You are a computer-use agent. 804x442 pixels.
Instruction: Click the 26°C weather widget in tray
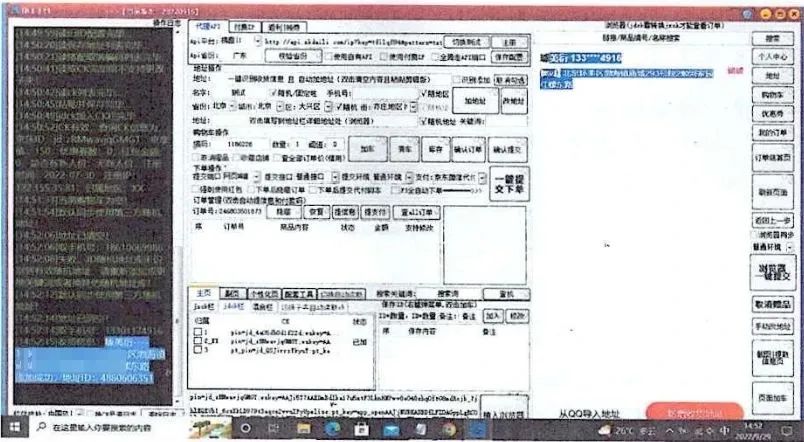[627, 430]
